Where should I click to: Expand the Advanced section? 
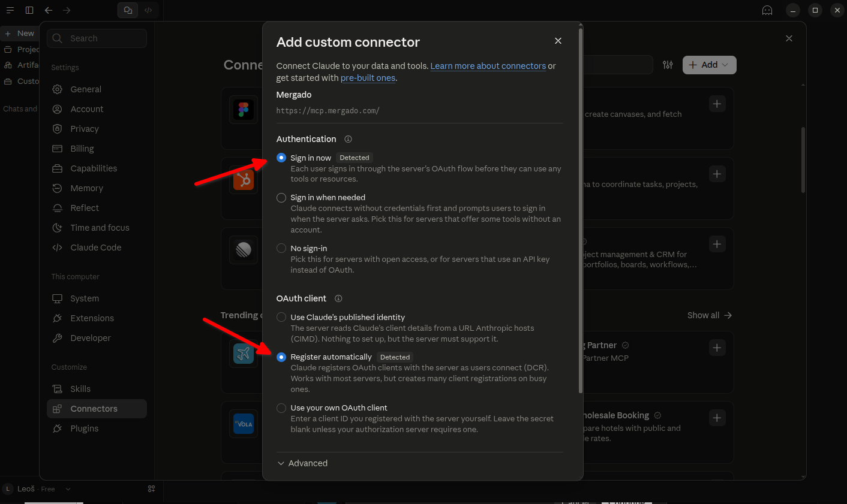click(302, 463)
